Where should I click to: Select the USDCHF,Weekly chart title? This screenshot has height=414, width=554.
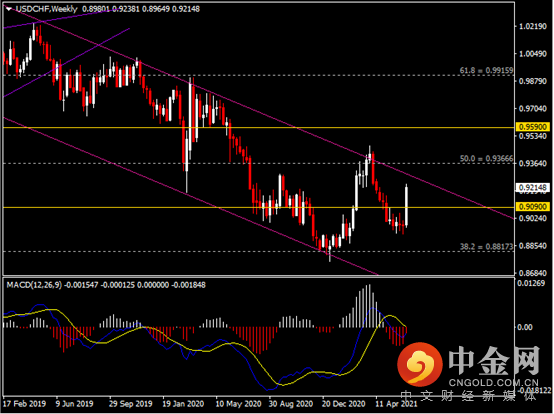[46, 9]
